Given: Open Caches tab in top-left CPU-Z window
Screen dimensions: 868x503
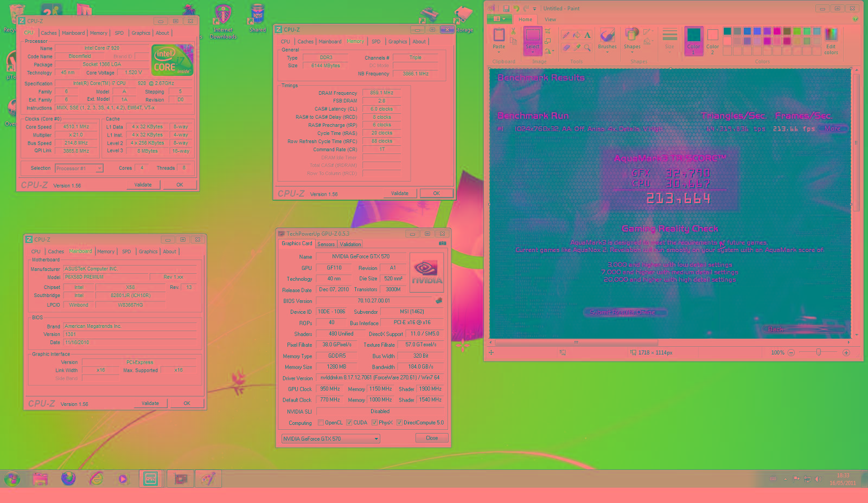Looking at the screenshot, I should click(x=49, y=33).
